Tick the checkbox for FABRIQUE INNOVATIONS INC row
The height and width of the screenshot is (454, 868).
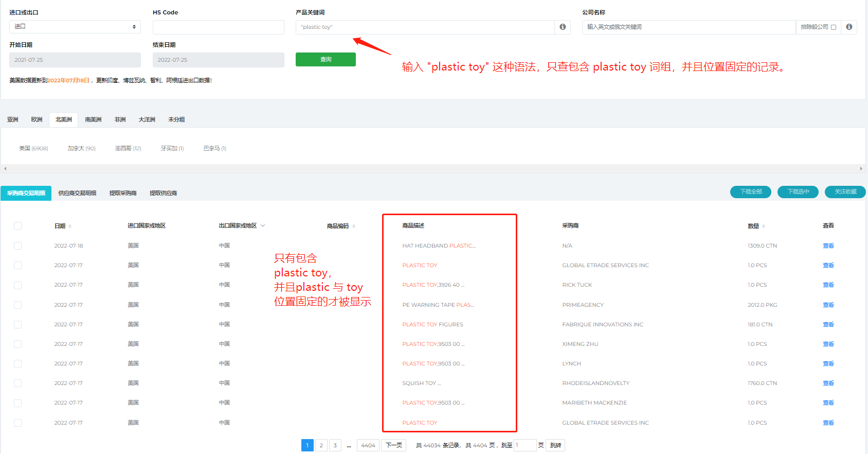click(x=18, y=325)
